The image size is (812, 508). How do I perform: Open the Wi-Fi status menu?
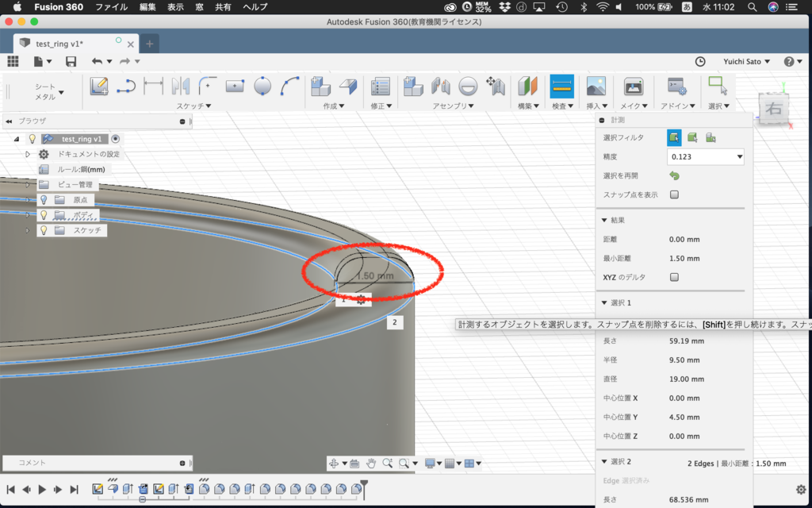[603, 6]
